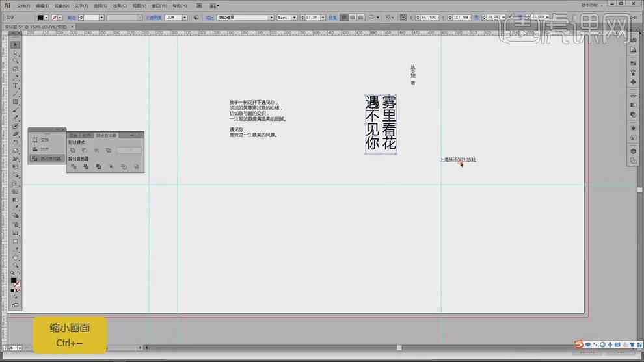Click the Expand button in Pathfinder panel
Image resolution: width=644 pixels, height=362 pixels.
129,151
